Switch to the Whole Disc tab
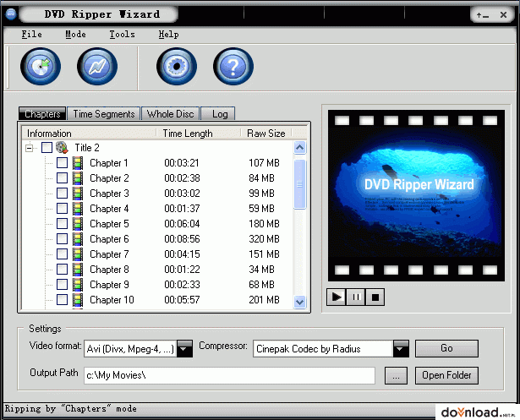520x420 pixels. click(171, 114)
